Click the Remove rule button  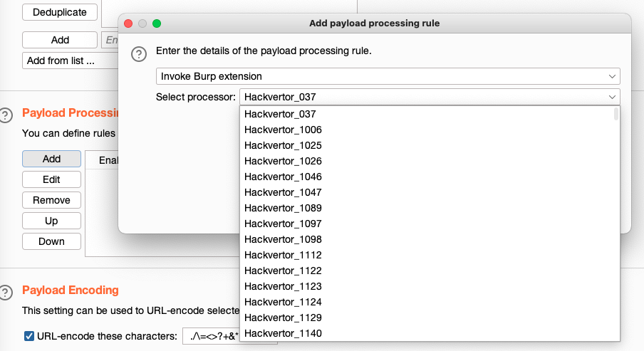[51, 200]
